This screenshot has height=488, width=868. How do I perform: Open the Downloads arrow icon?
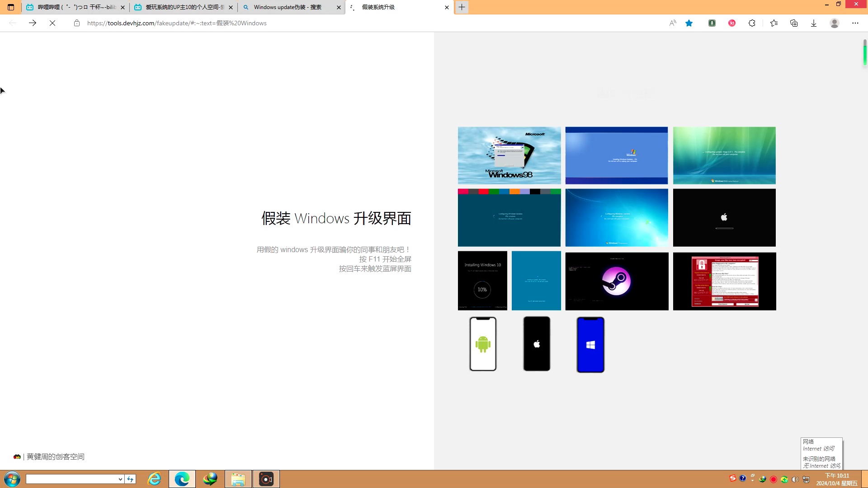(814, 23)
